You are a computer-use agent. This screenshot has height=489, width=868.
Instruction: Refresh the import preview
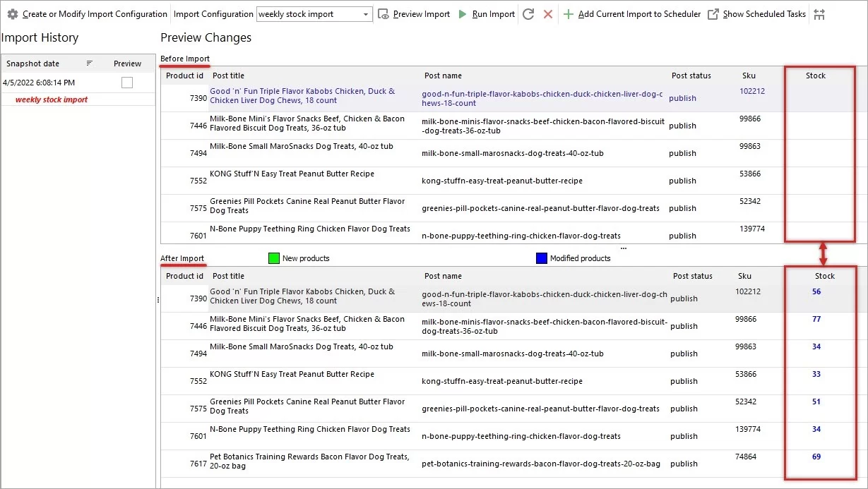click(x=528, y=13)
